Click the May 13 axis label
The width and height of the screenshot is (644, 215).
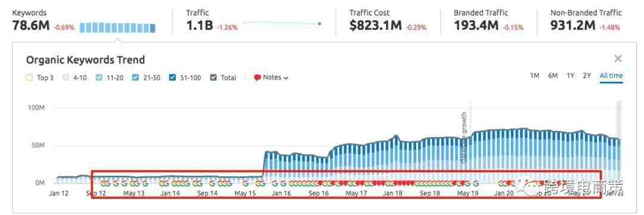(134, 193)
